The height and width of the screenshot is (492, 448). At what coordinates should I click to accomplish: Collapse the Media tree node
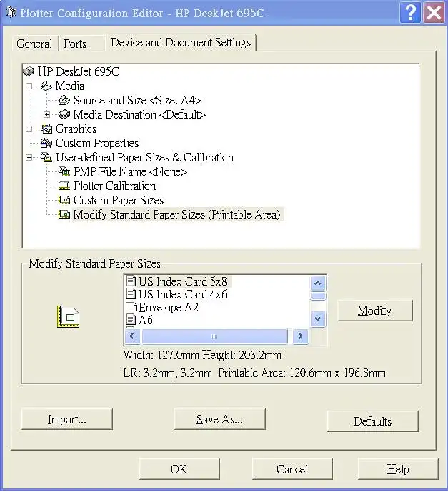tap(29, 86)
